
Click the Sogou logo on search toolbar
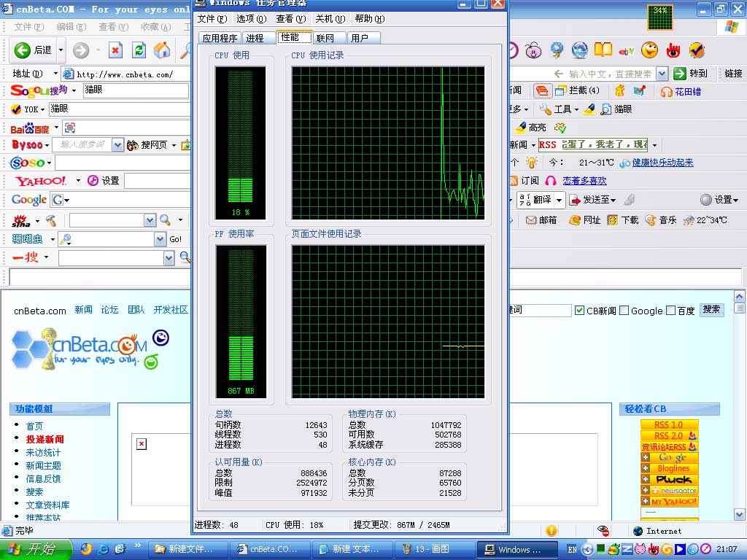[39, 90]
